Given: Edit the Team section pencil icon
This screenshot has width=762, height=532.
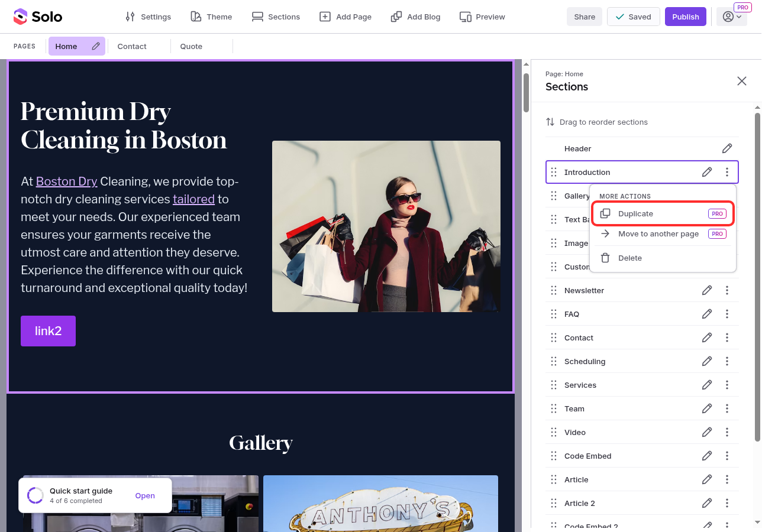Looking at the screenshot, I should point(707,408).
